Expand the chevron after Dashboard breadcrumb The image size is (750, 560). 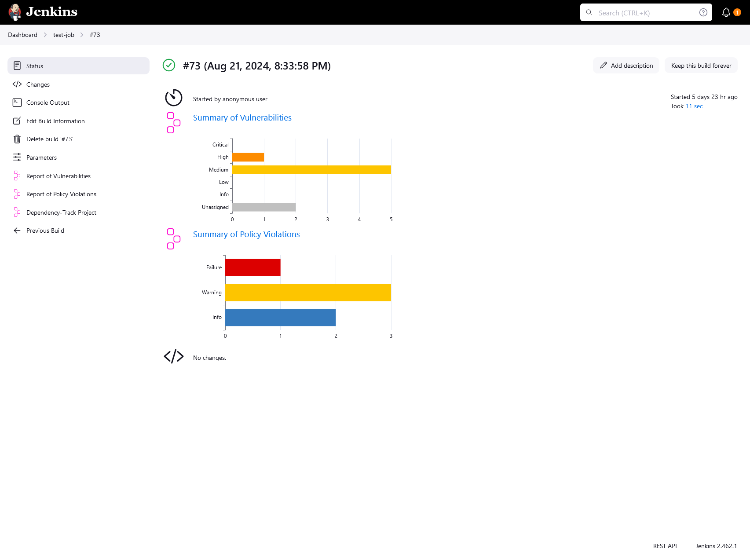[45, 35]
